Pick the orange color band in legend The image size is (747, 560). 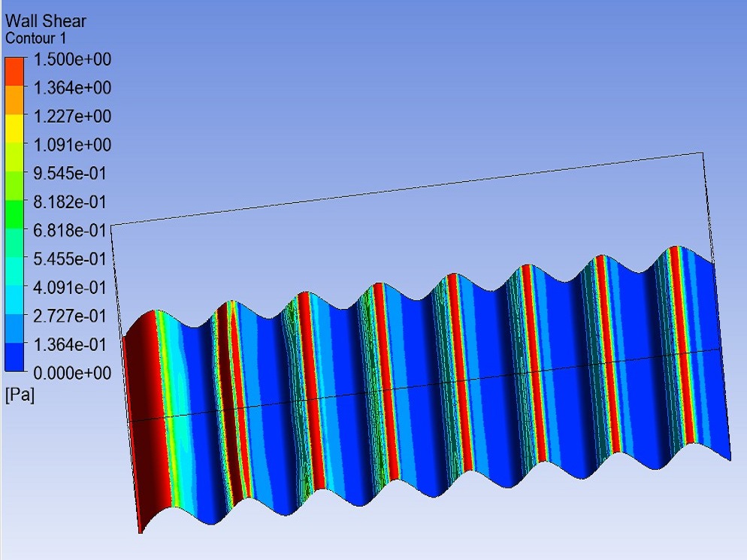coord(14,100)
